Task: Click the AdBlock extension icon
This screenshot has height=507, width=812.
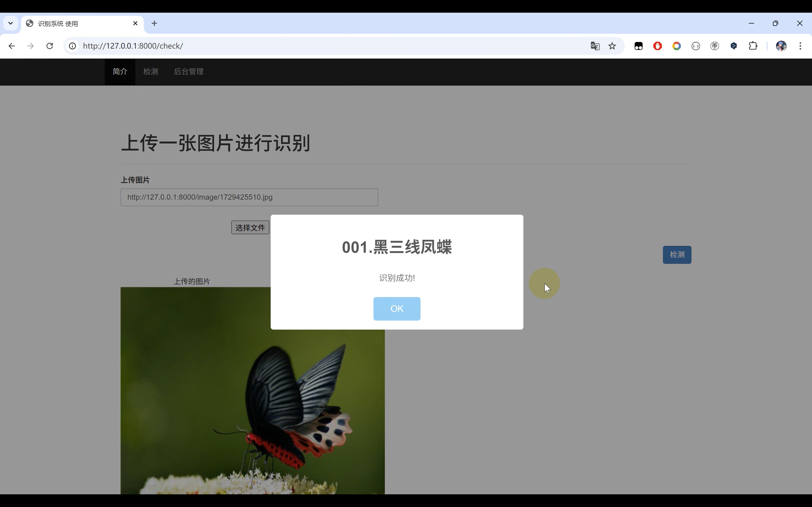Action: point(657,46)
